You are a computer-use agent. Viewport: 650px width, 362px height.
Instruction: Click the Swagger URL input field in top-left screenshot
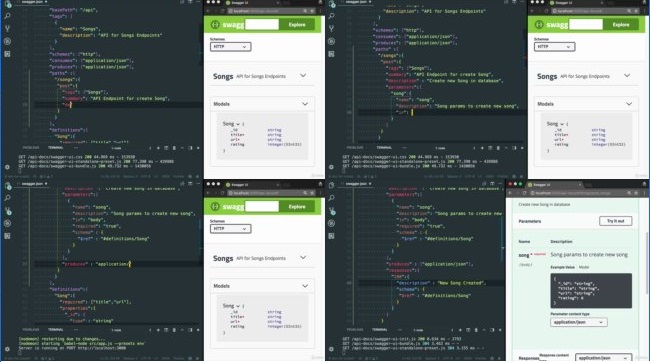(x=262, y=24)
